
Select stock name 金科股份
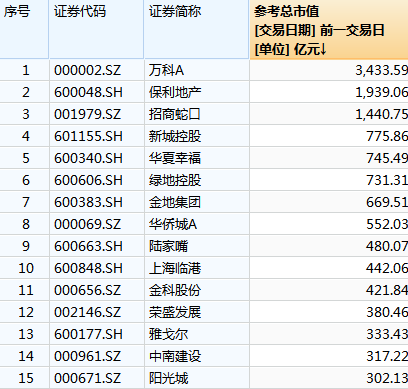pyautogui.click(x=175, y=290)
